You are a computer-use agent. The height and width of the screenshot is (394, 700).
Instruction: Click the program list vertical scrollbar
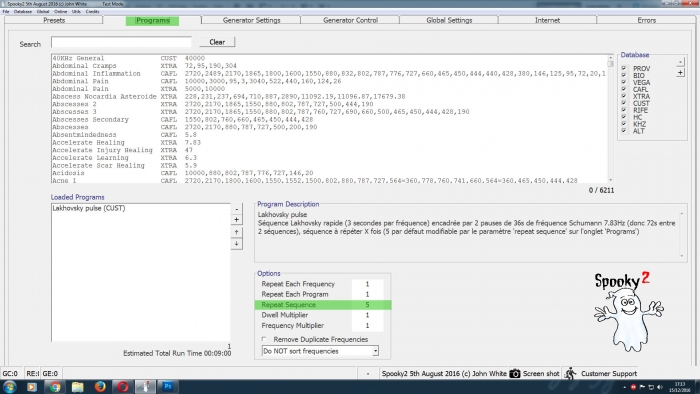[610, 118]
